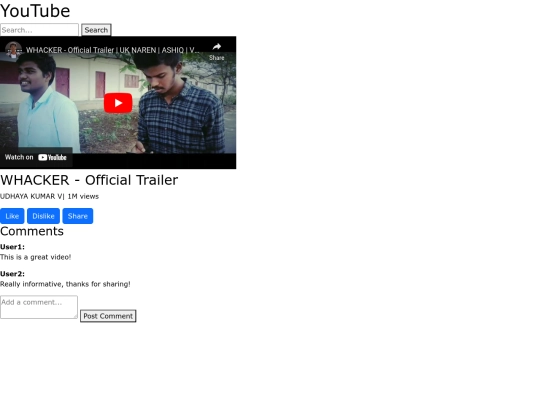Click the WHACKER - Official Trailer heading

tap(89, 180)
